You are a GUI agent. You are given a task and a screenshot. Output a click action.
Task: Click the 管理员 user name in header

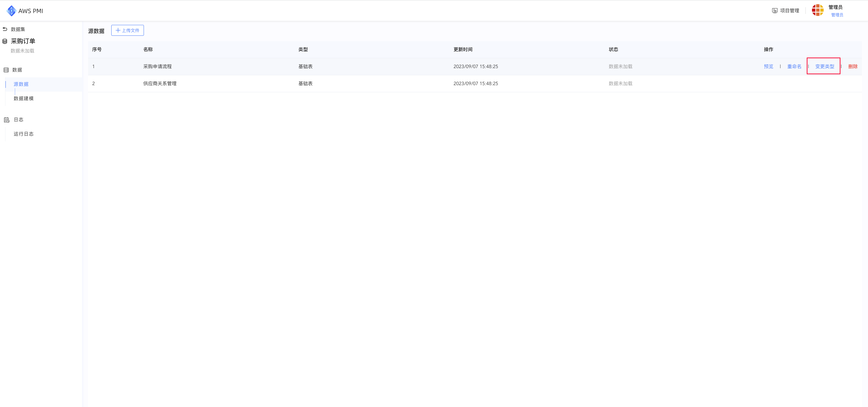[x=835, y=7]
